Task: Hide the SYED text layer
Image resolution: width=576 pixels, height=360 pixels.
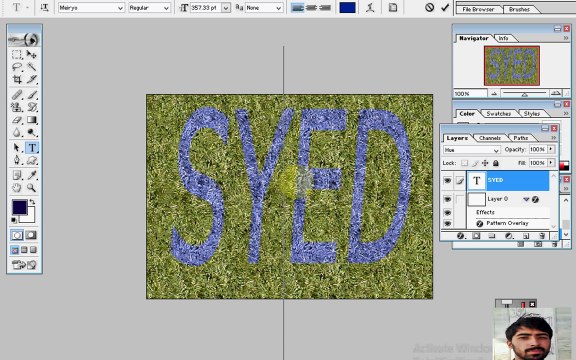Action: click(x=447, y=180)
